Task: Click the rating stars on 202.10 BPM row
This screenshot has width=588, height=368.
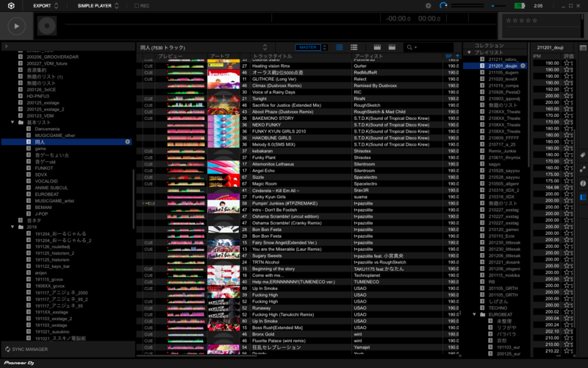Action: [x=568, y=331]
